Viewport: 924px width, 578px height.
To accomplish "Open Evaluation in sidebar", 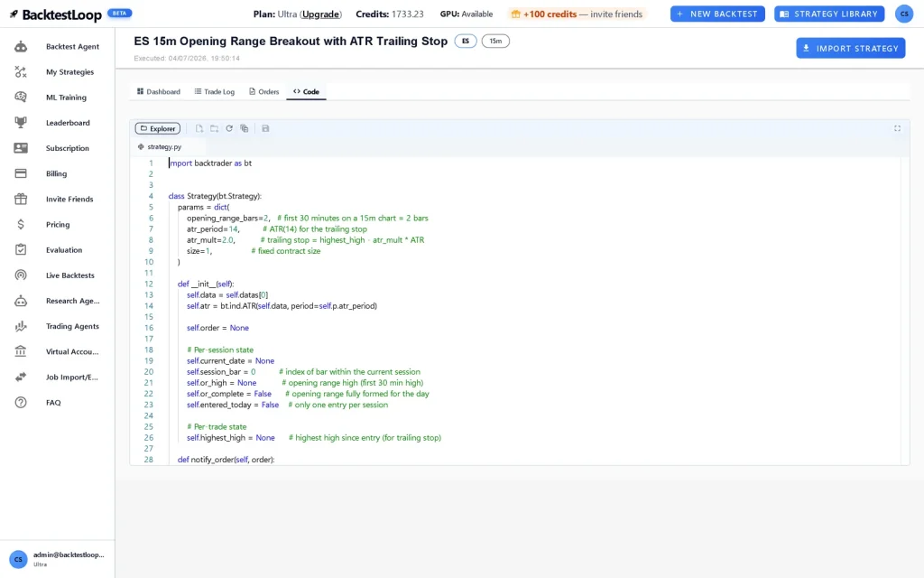I will [x=57, y=249].
